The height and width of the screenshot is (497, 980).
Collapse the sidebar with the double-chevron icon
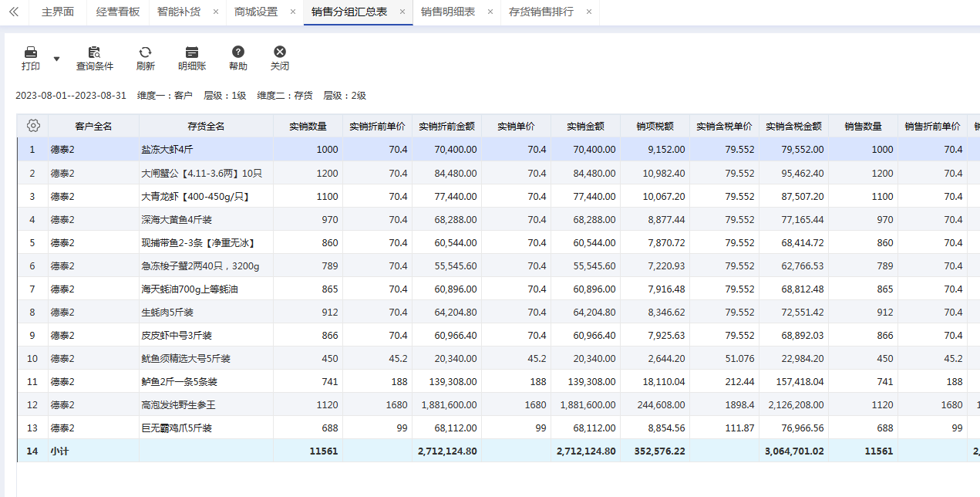(x=13, y=12)
